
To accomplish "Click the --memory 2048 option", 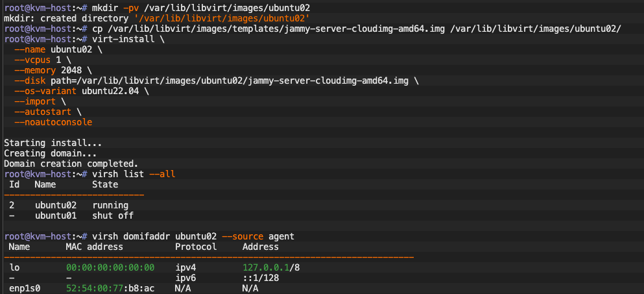I will [x=53, y=70].
